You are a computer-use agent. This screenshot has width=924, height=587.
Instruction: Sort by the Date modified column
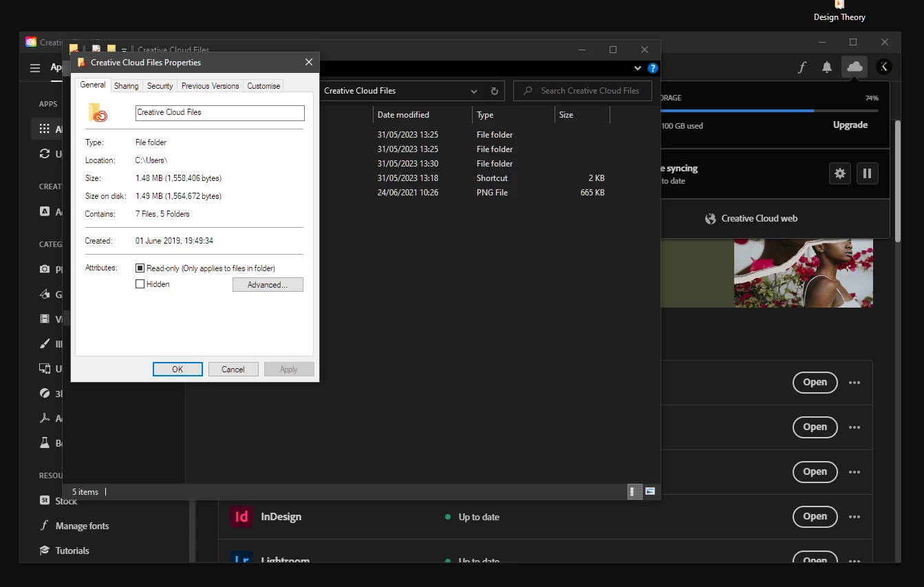tap(422, 115)
